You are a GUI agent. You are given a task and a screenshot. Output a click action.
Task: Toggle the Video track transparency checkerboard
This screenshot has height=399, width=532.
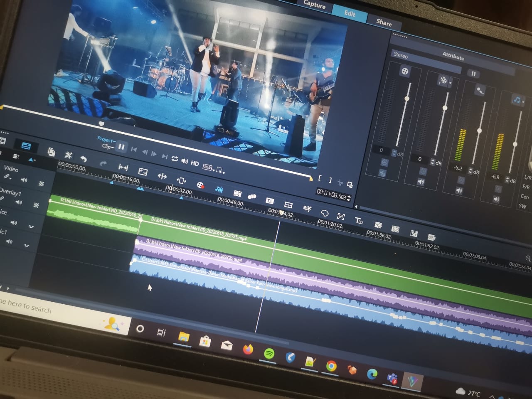coord(42,183)
